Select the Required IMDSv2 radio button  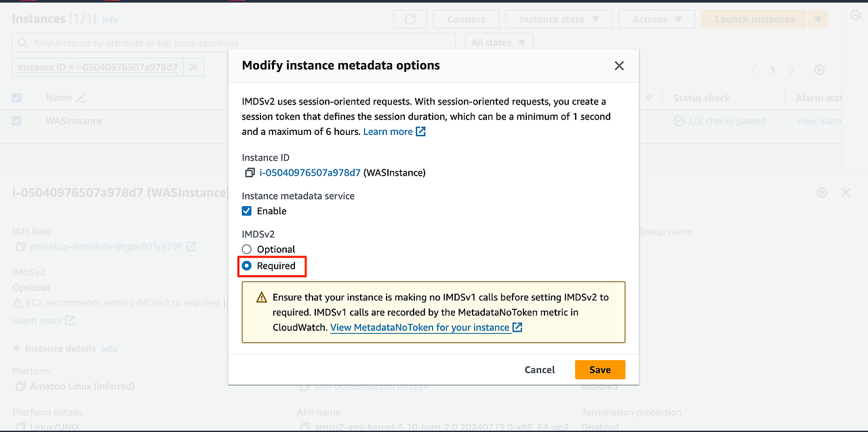[247, 266]
